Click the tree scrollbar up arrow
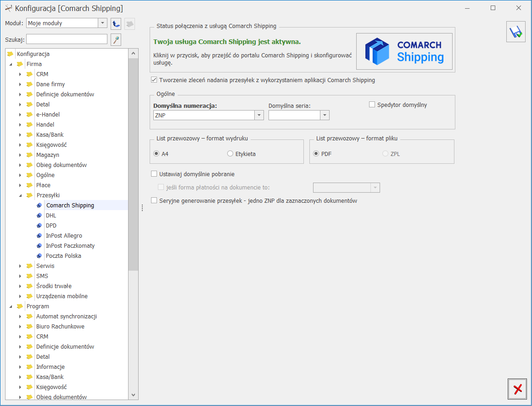Viewport: 532px width, 406px height. (x=133, y=53)
